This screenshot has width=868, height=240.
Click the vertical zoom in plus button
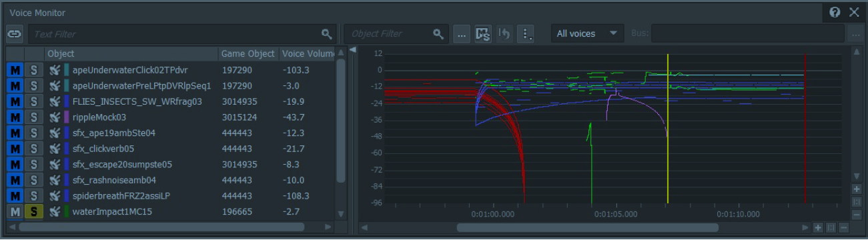coord(857,189)
